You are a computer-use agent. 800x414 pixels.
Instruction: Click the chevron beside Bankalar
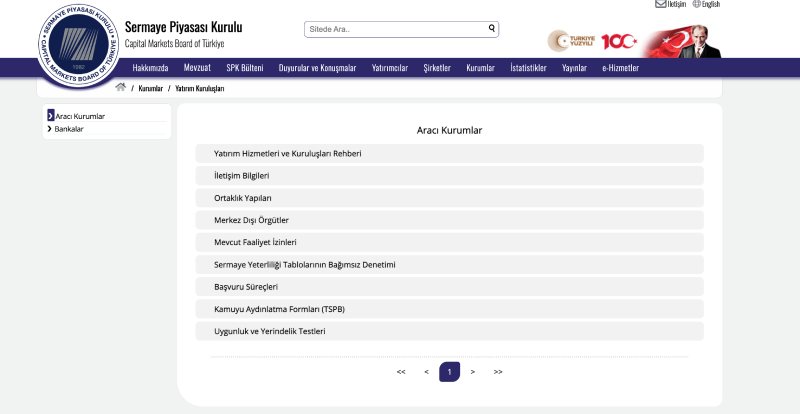(x=49, y=129)
